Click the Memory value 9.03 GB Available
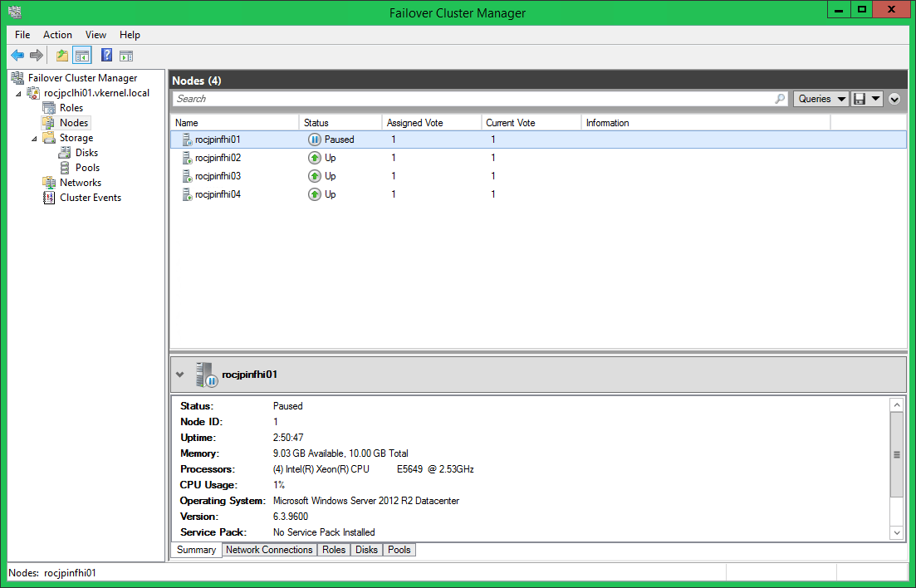This screenshot has height=588, width=916. click(308, 453)
